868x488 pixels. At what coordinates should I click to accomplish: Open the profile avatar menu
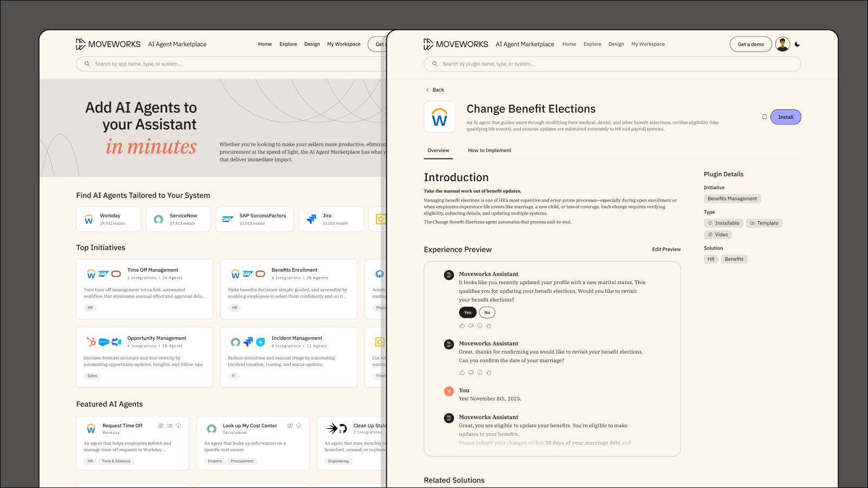point(783,44)
